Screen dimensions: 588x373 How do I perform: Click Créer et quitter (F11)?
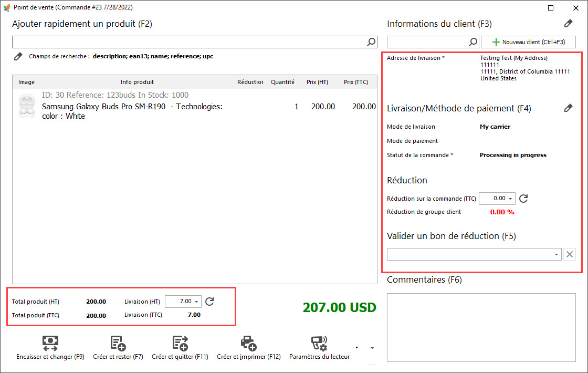[x=180, y=348]
